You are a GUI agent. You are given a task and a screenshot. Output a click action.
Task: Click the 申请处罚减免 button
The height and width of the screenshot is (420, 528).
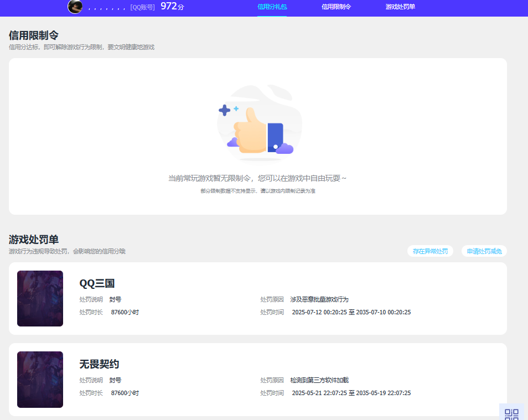(x=484, y=251)
